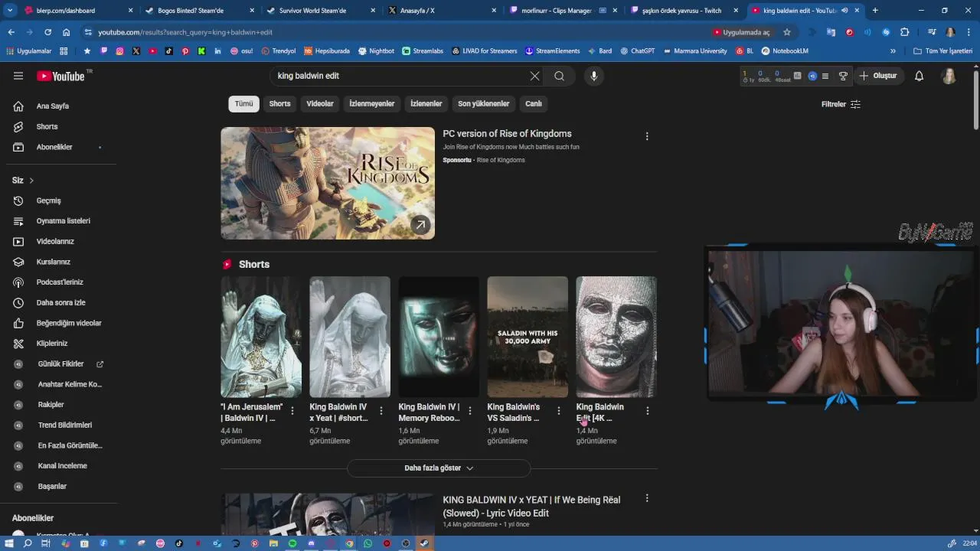Open the ChatGPT bookmark
Image resolution: width=980 pixels, height=551 pixels.
point(637,51)
